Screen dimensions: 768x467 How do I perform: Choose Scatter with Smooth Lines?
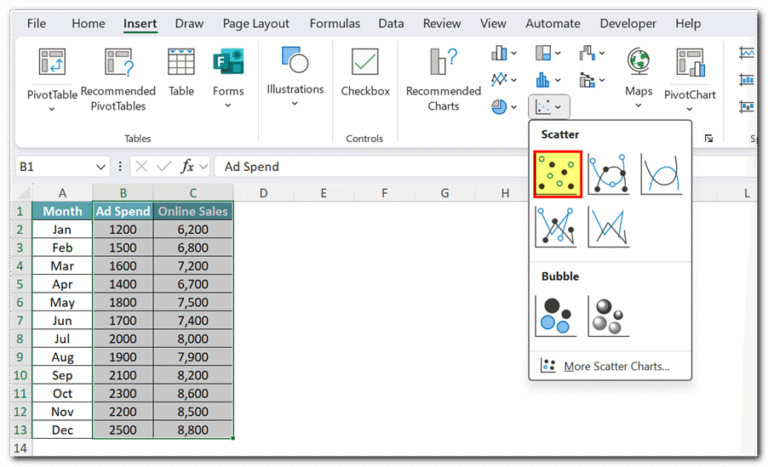pos(661,174)
